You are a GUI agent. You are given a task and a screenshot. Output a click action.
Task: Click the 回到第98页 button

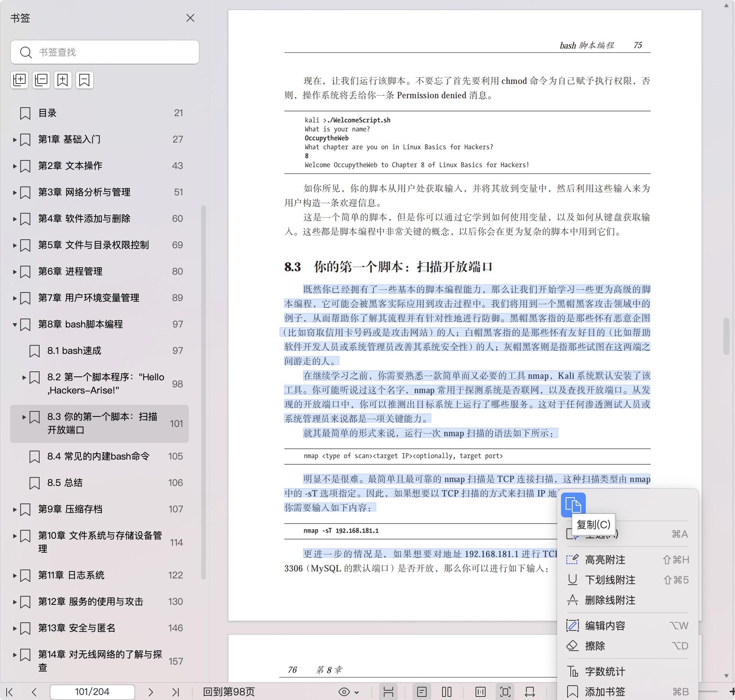coord(229,692)
